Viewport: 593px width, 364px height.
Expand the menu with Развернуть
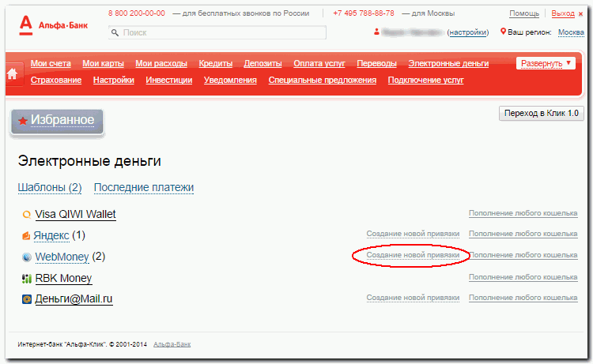(x=546, y=63)
